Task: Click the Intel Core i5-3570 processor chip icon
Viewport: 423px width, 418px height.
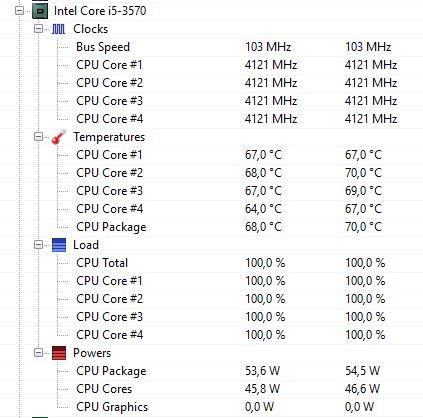Action: point(40,11)
